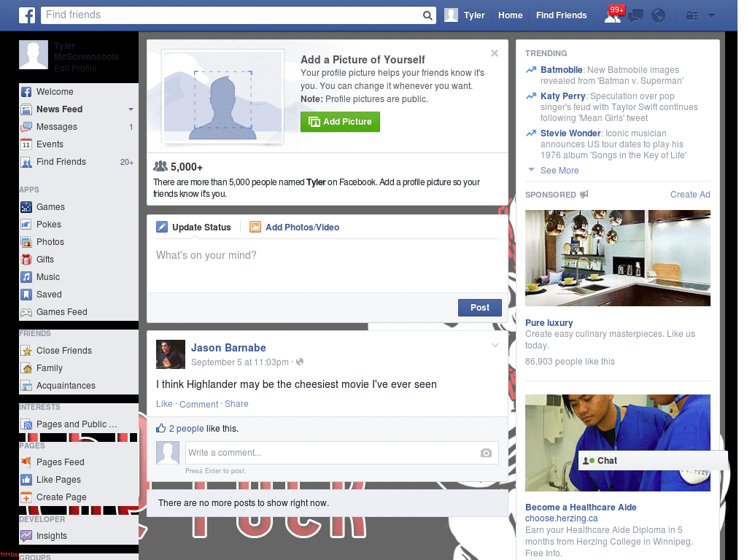This screenshot has width=747, height=560.
Task: Click the Insights chart icon
Action: 26,536
